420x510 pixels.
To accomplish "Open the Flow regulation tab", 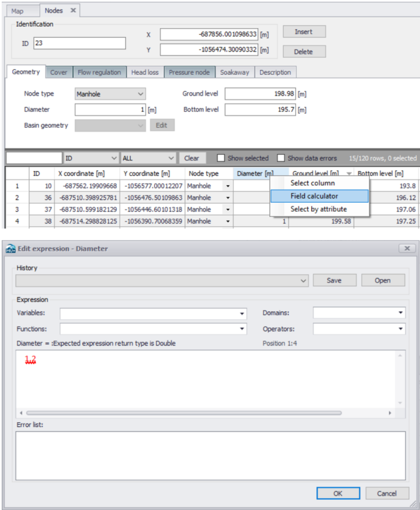I will pos(99,72).
